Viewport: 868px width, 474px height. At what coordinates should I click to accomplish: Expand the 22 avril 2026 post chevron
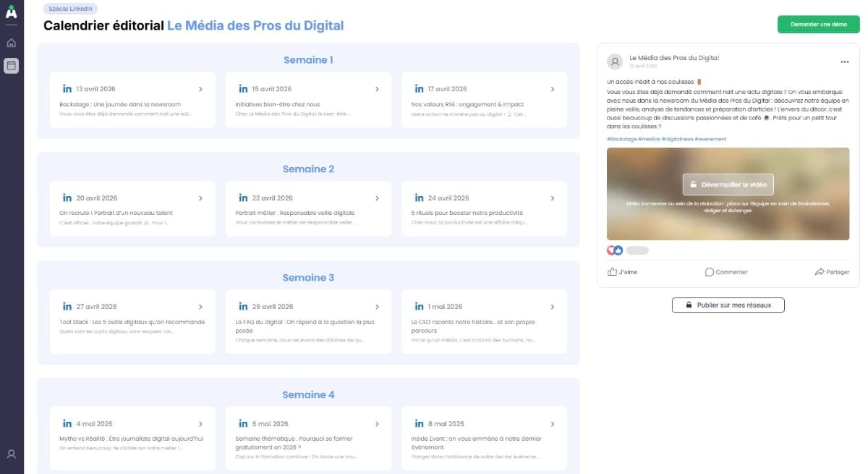pyautogui.click(x=377, y=198)
